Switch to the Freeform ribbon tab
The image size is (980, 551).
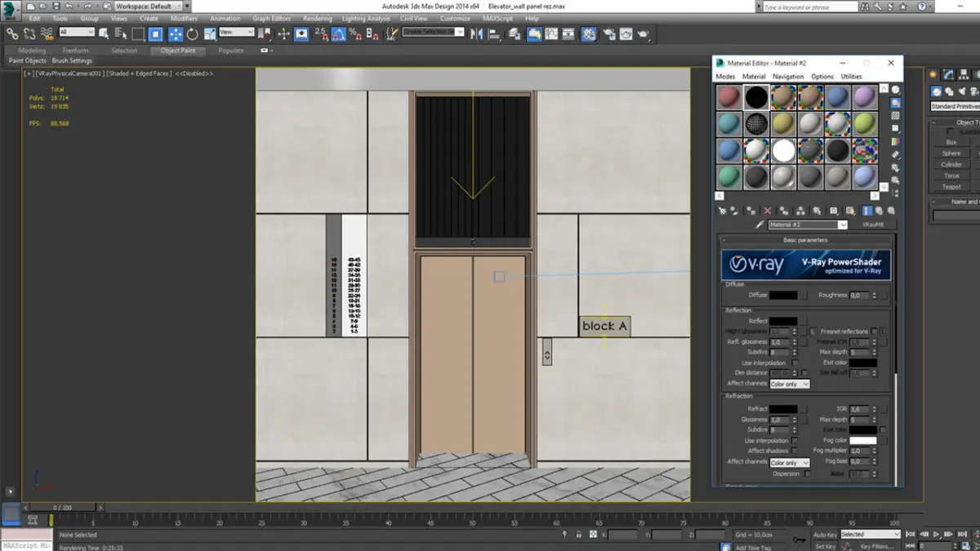click(75, 51)
